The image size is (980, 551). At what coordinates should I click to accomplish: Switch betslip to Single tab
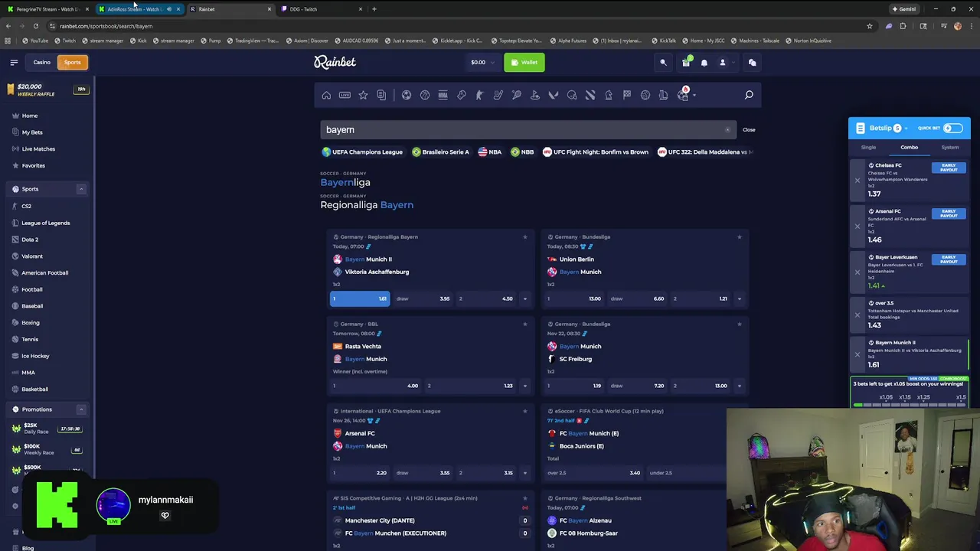(868, 147)
